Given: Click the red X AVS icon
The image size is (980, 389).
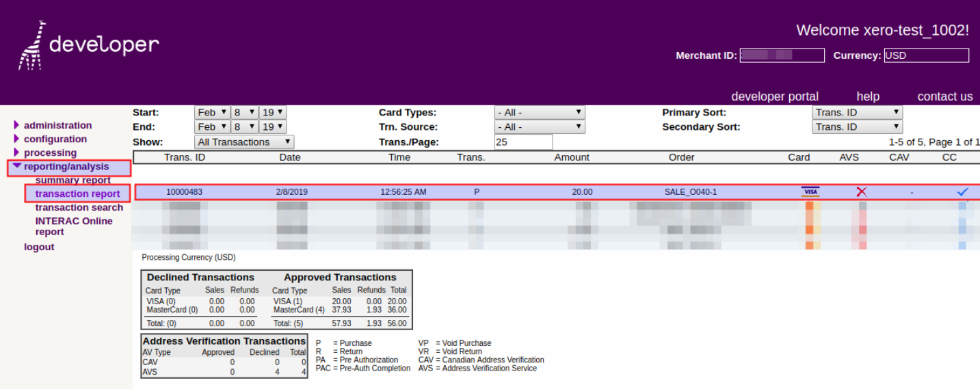Looking at the screenshot, I should coord(861,192).
